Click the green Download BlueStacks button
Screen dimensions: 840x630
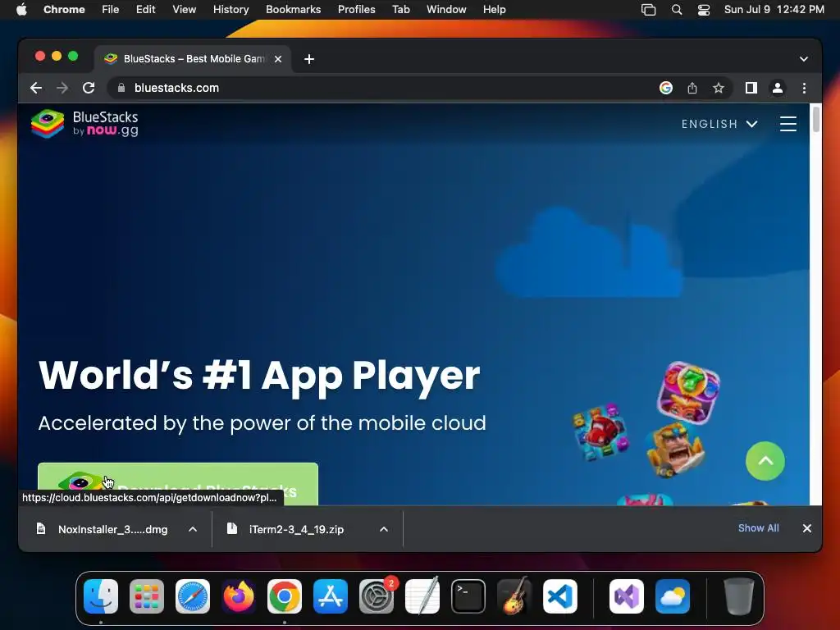click(x=178, y=484)
